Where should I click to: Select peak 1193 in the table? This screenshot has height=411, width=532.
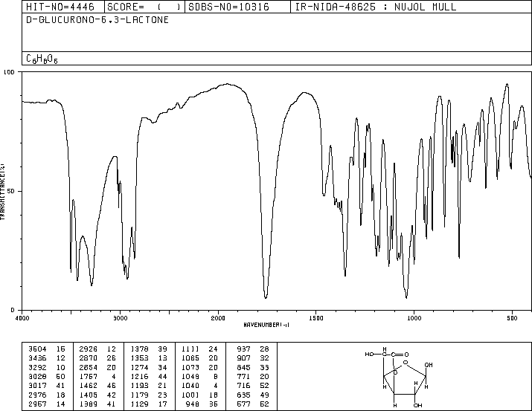click(139, 386)
